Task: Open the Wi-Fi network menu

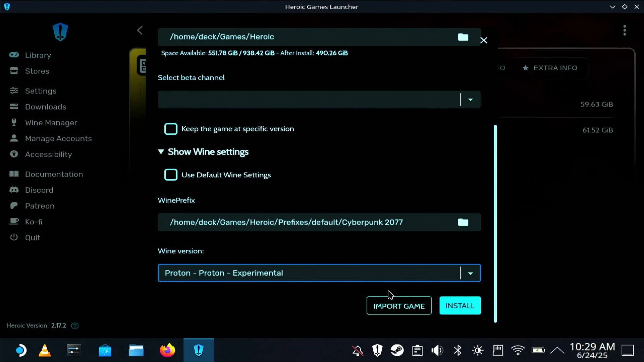Action: (x=518, y=351)
